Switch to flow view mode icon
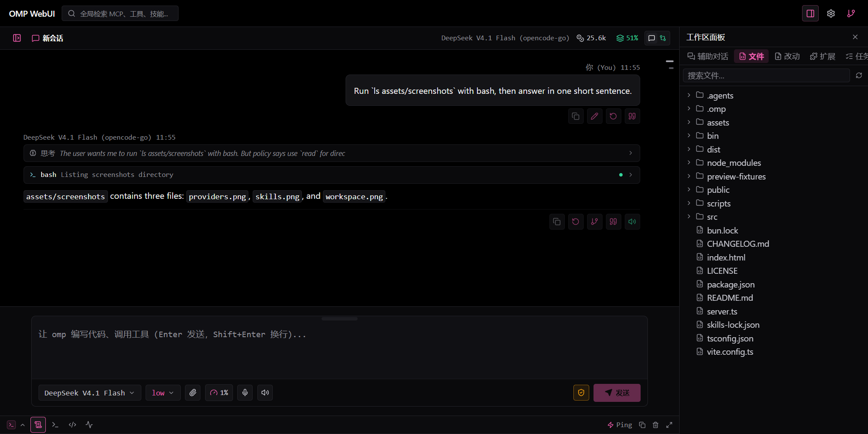Viewport: 868px width, 434px height. 663,38
